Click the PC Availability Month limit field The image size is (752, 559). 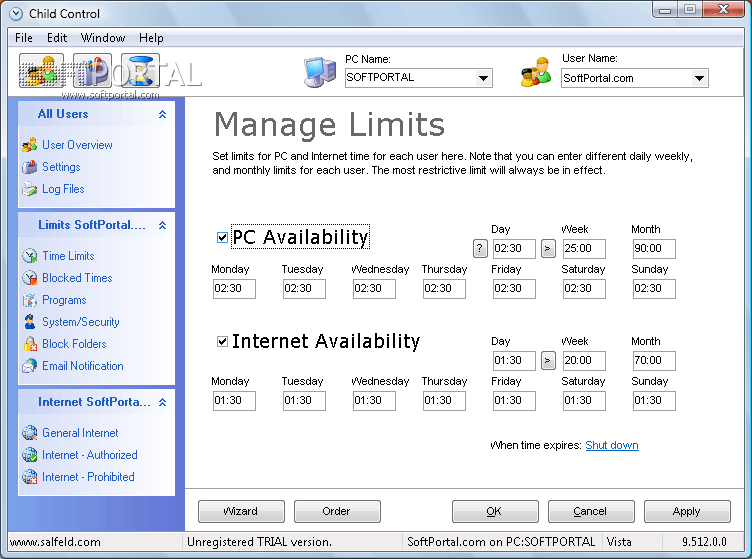coord(654,248)
